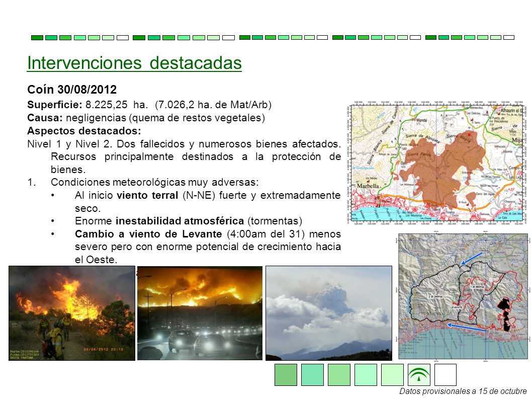532x399 pixels.
Task: Click the 'Condiciones meteorológicas muy adversas' item
Action: [155, 182]
